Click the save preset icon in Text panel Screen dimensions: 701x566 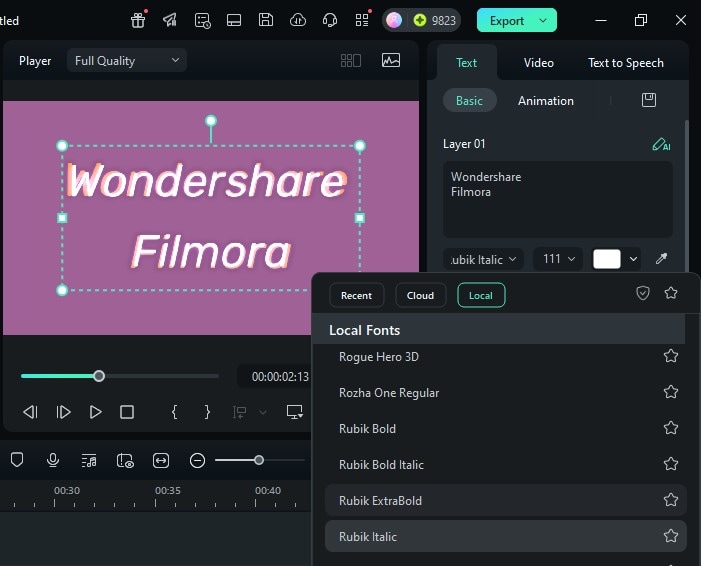click(x=649, y=100)
